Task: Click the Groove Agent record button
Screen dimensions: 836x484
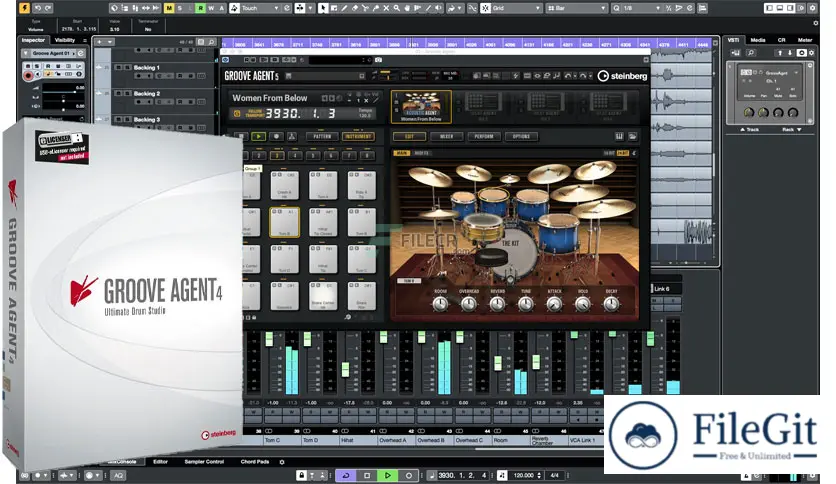Action: (x=276, y=136)
